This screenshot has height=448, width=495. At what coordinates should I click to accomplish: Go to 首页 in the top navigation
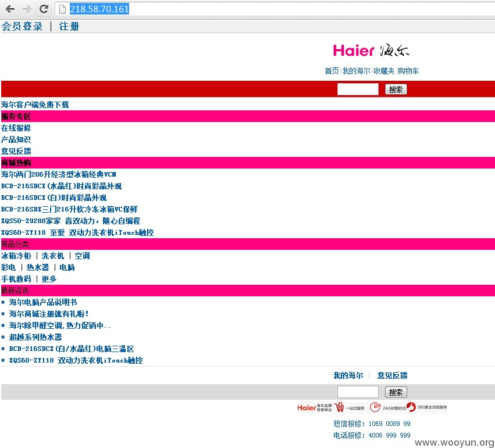(x=332, y=71)
